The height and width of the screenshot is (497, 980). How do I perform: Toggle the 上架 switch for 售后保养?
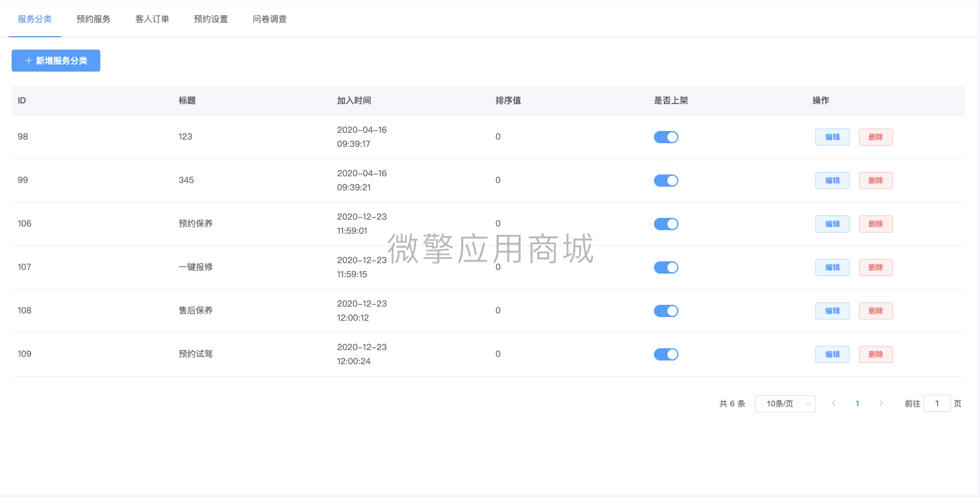click(666, 311)
